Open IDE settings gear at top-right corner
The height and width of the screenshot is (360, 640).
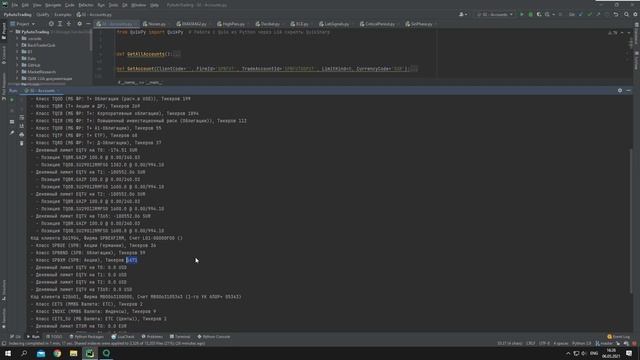pos(635,15)
